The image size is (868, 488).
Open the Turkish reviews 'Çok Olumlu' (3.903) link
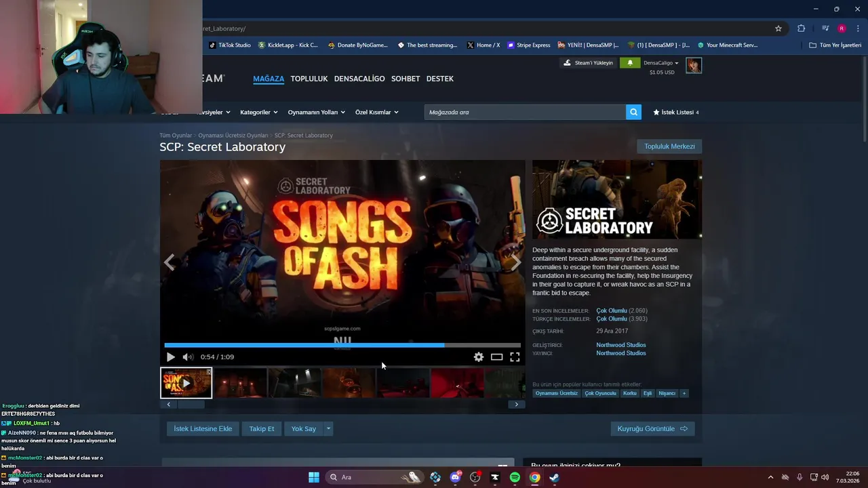[612, 319]
